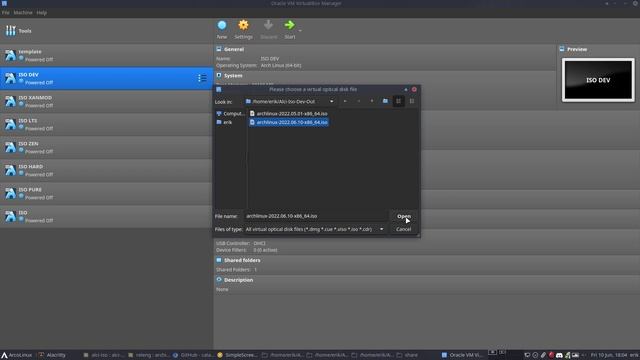Image resolution: width=640 pixels, height=360 pixels.
Task: Click the Discord tray icon
Action: [559, 355]
